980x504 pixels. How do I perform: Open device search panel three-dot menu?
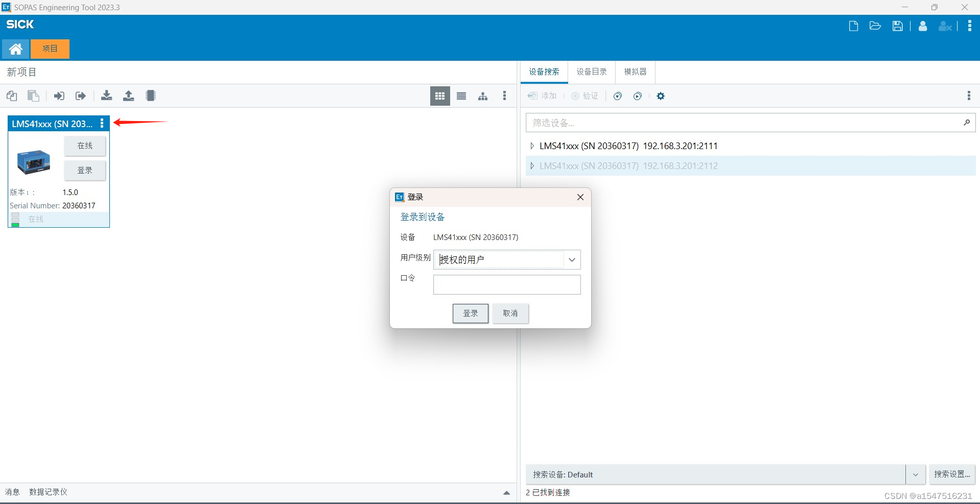tap(969, 96)
